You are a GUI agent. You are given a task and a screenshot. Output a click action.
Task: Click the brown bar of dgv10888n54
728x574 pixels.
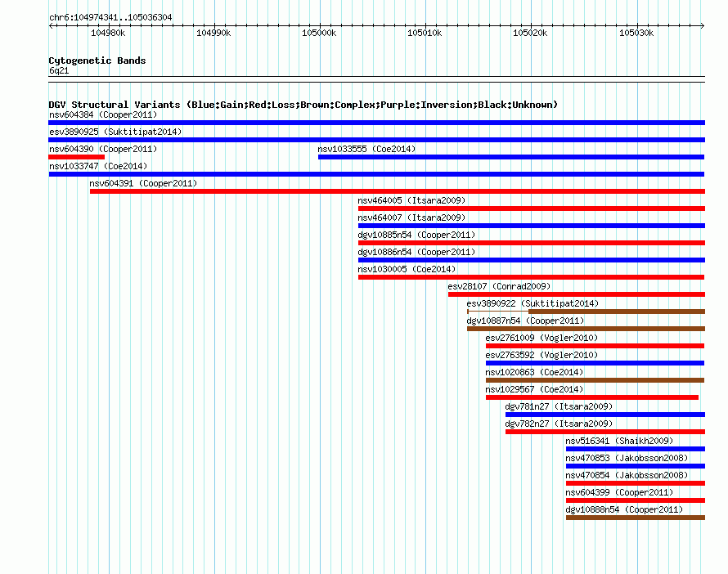(x=636, y=518)
